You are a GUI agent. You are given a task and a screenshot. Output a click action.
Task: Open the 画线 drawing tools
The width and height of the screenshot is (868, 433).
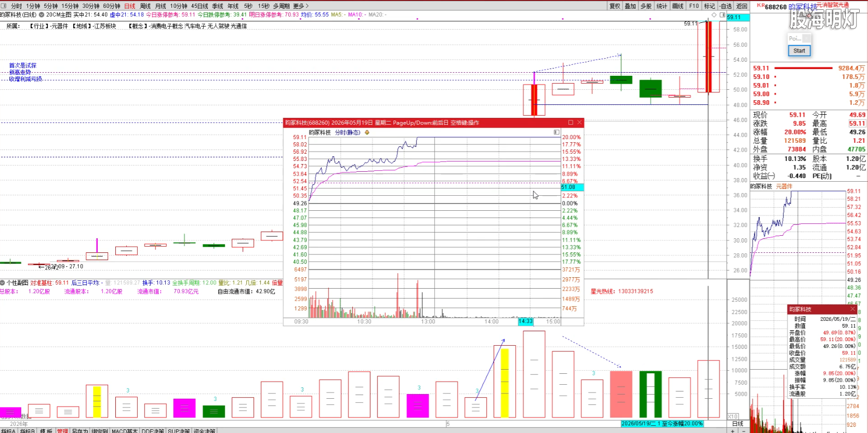point(678,6)
